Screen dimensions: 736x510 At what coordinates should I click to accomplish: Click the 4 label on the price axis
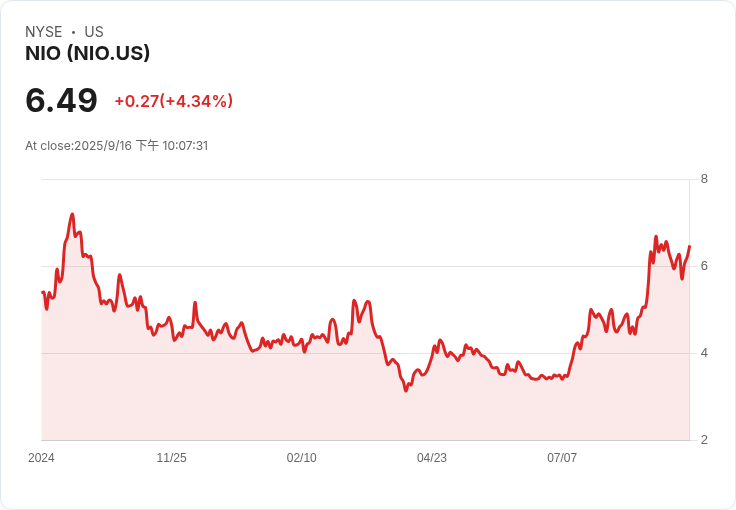click(x=704, y=353)
